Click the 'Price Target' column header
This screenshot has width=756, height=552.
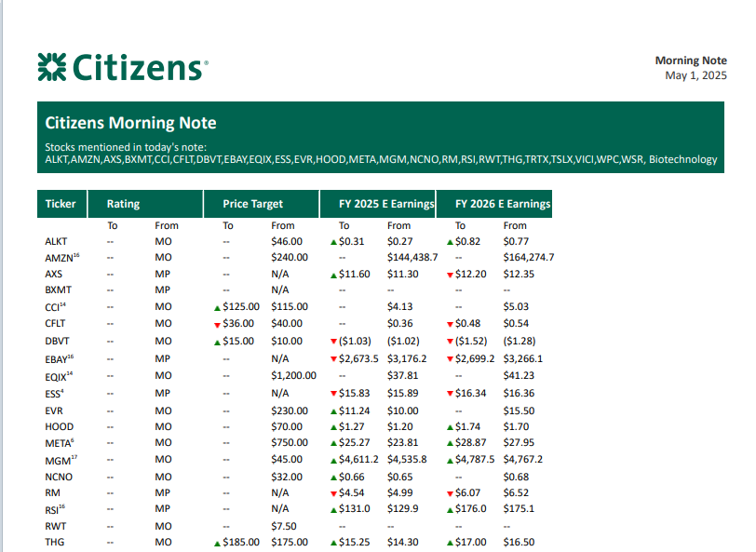[262, 204]
